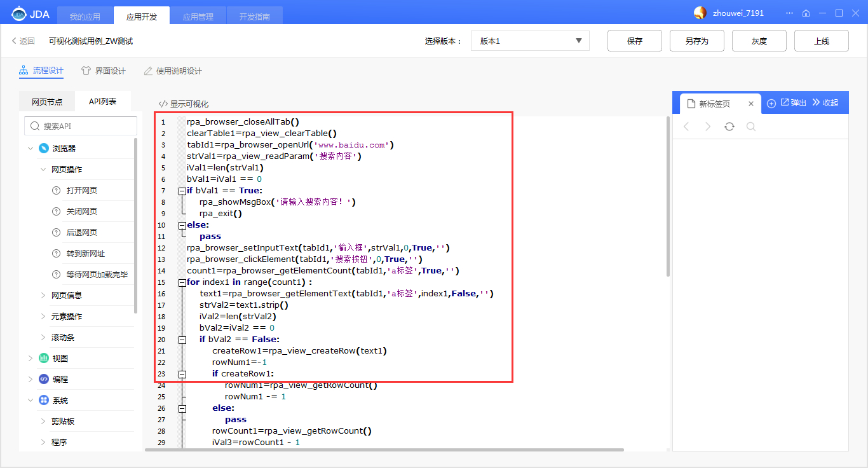
Task: Open help icon beside 等待网页加载完毕
Action: (x=55, y=274)
